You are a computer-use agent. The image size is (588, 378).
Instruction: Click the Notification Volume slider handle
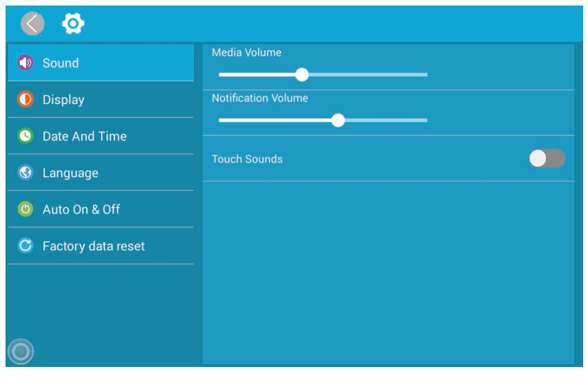pos(338,120)
